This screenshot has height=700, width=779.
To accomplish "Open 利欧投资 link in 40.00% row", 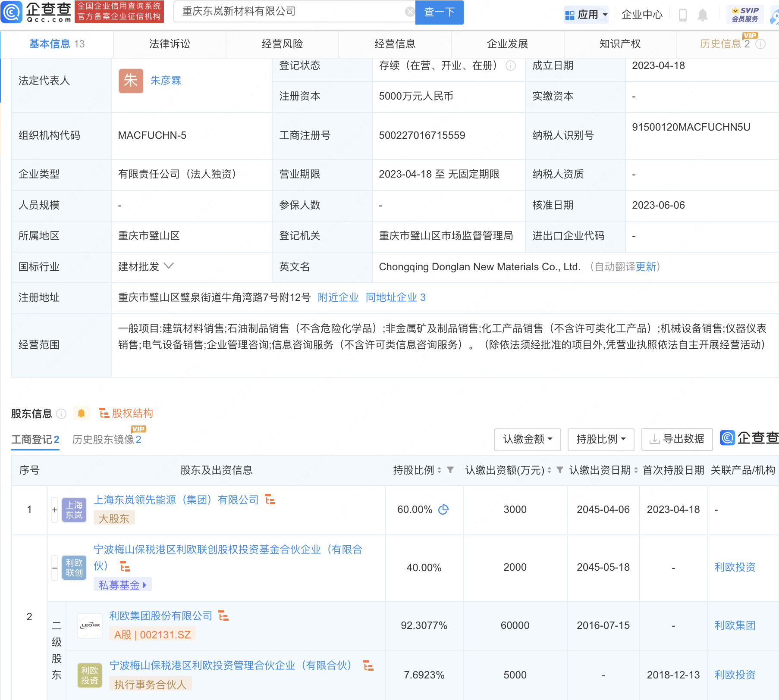I will click(x=735, y=567).
